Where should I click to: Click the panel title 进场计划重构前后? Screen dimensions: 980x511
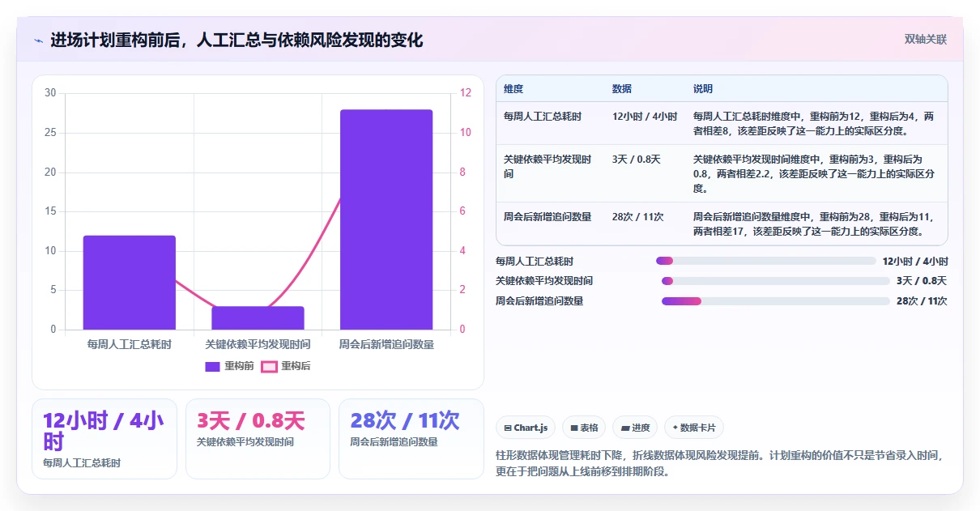coord(236,40)
